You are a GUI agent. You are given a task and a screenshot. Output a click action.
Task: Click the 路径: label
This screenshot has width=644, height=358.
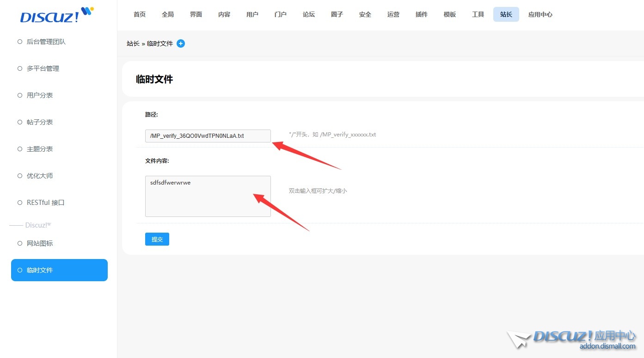point(152,114)
